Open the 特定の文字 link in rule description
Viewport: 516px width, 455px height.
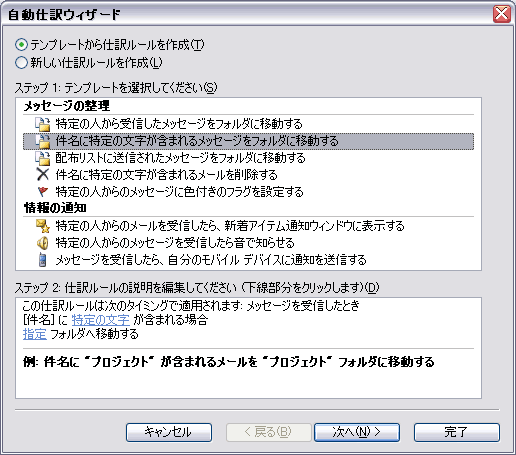pyautogui.click(x=100, y=320)
